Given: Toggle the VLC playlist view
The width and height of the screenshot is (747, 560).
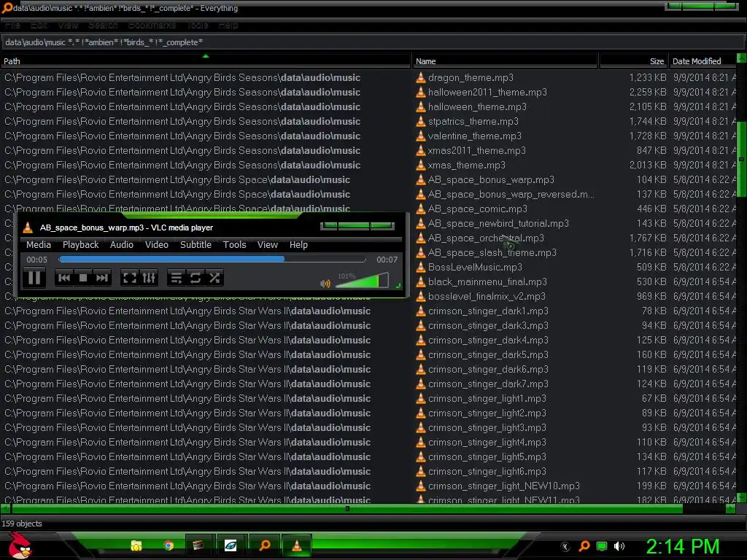Looking at the screenshot, I should click(177, 278).
